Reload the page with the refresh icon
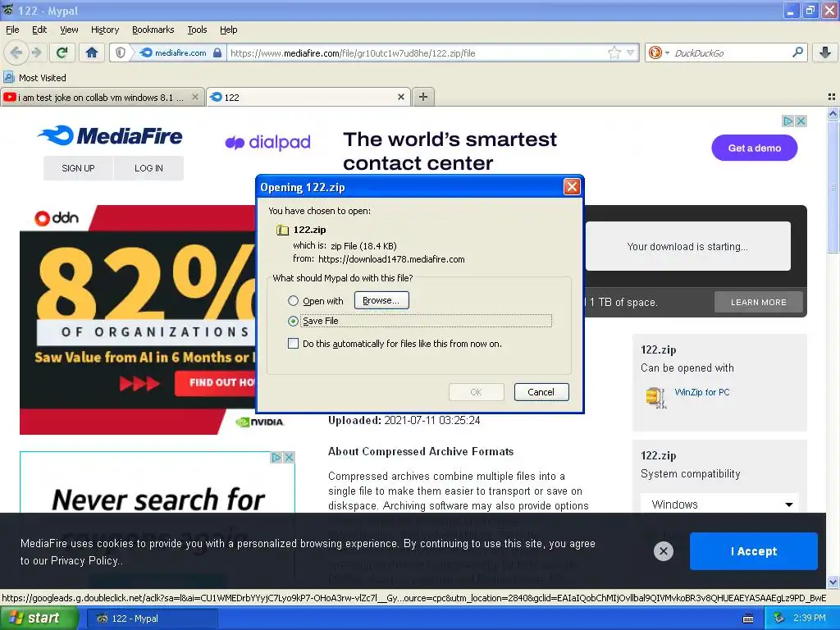 click(62, 52)
